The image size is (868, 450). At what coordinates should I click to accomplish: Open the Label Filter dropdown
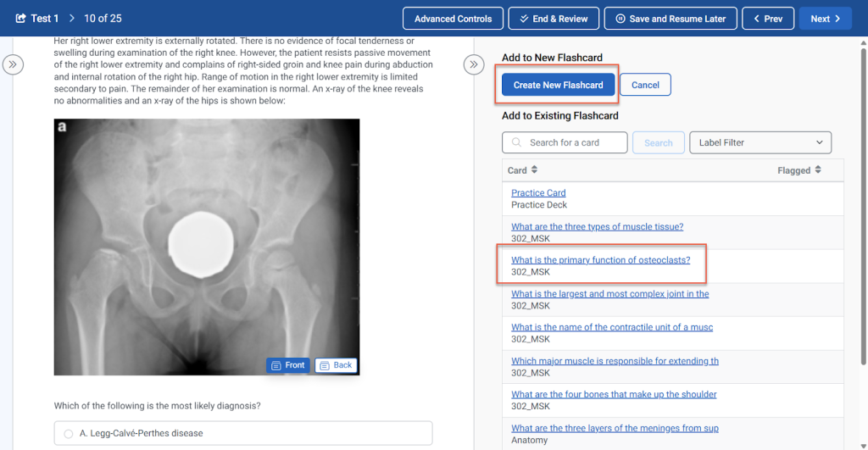point(760,142)
